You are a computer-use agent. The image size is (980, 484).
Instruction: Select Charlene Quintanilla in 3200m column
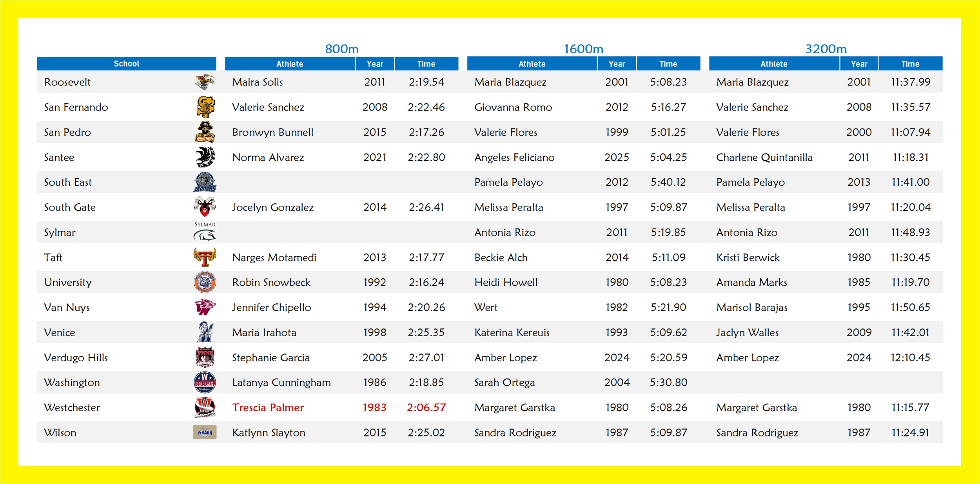764,157
